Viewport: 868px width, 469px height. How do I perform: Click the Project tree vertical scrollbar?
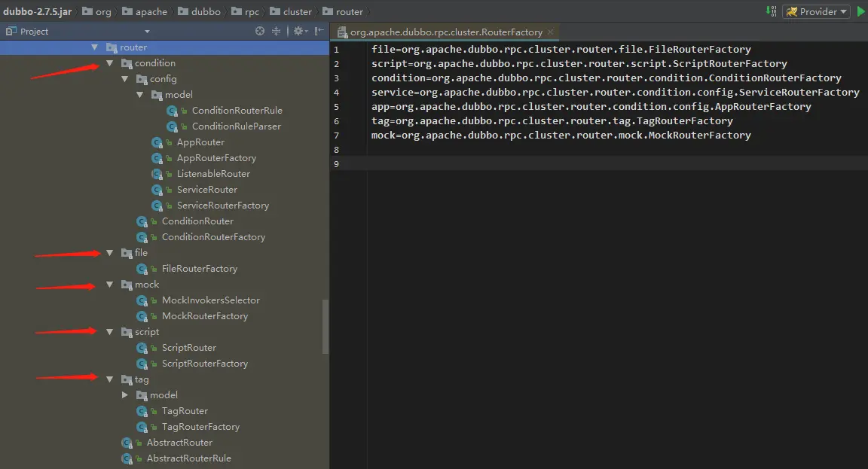click(325, 326)
